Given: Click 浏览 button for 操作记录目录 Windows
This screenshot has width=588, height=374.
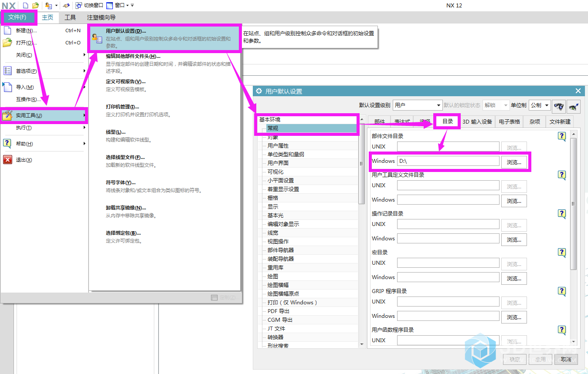Looking at the screenshot, I should coord(514,239).
